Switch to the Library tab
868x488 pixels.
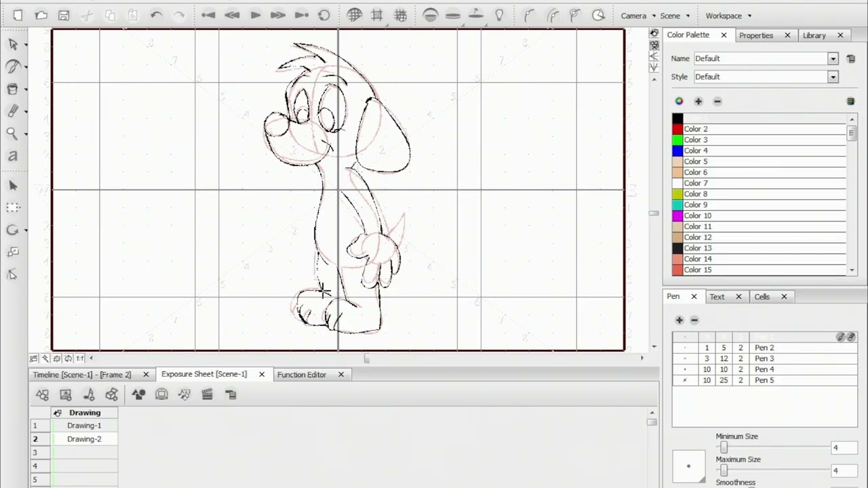pyautogui.click(x=814, y=35)
